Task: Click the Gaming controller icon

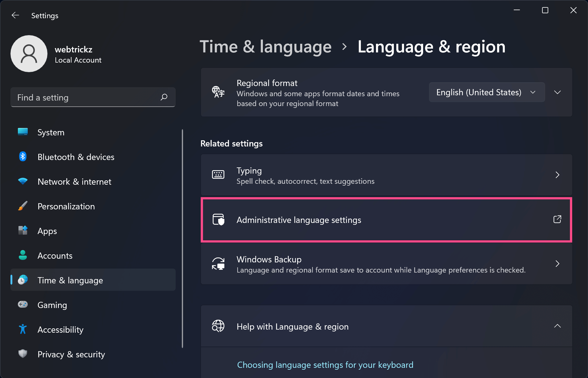Action: pyautogui.click(x=22, y=305)
